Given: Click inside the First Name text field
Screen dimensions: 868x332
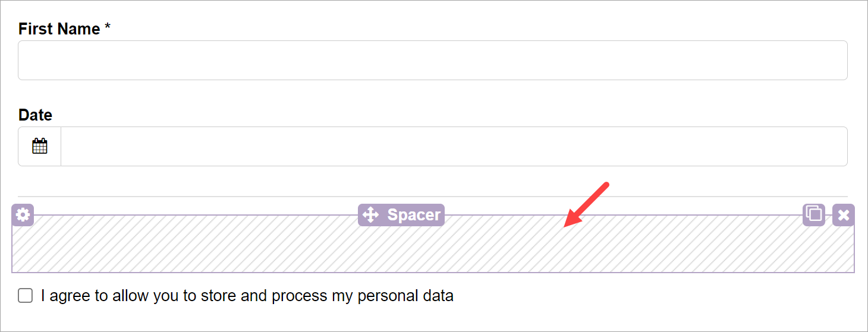Looking at the screenshot, I should [x=432, y=60].
